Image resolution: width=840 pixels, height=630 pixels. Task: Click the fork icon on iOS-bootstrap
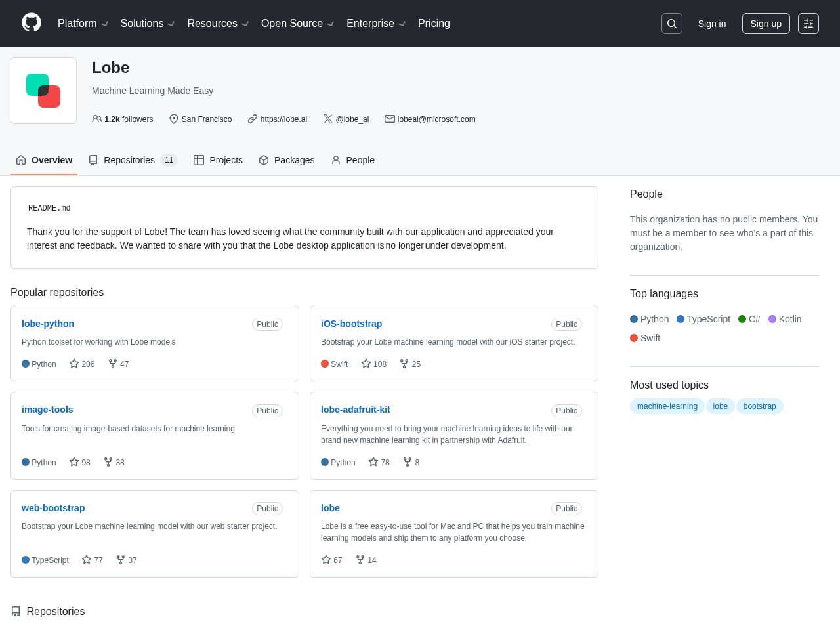(404, 364)
